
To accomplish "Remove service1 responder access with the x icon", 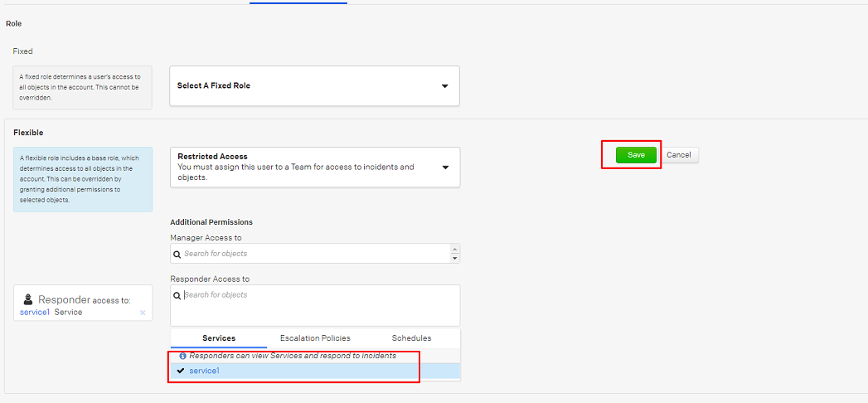I will click(x=143, y=313).
